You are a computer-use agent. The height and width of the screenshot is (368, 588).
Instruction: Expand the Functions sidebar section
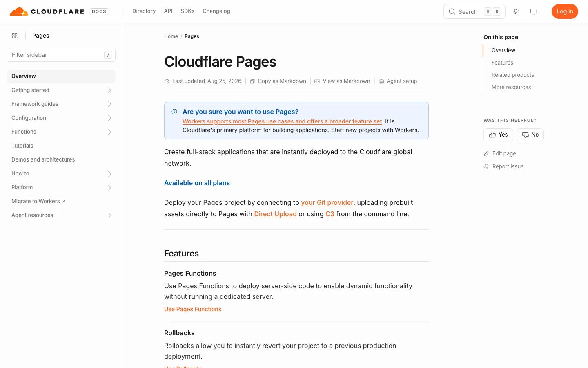click(x=109, y=132)
